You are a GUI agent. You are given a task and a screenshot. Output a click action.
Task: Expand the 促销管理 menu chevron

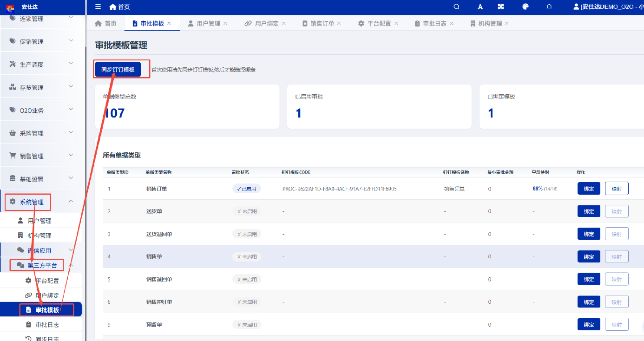71,41
